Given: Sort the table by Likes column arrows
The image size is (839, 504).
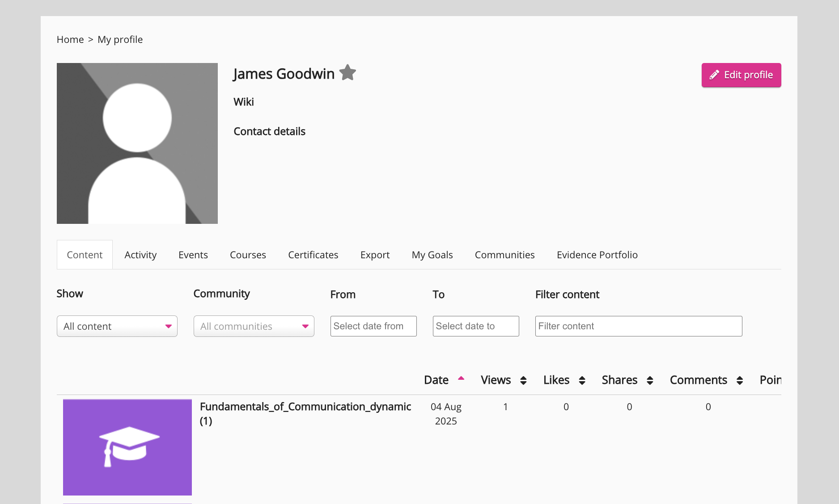Looking at the screenshot, I should [582, 380].
